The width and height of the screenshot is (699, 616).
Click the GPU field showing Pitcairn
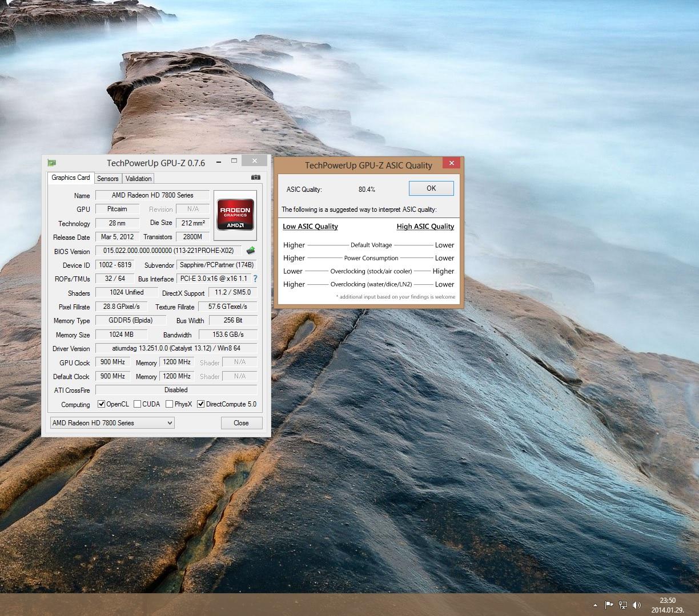click(x=118, y=209)
